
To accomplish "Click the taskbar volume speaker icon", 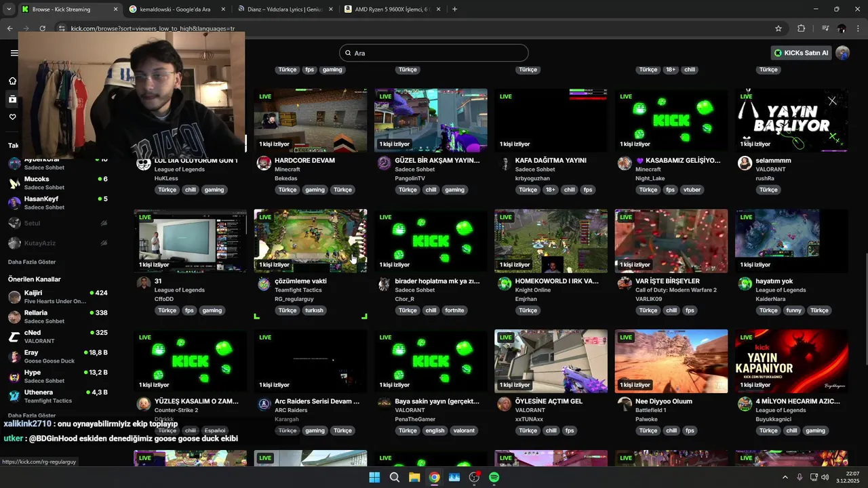I will 825,477.
